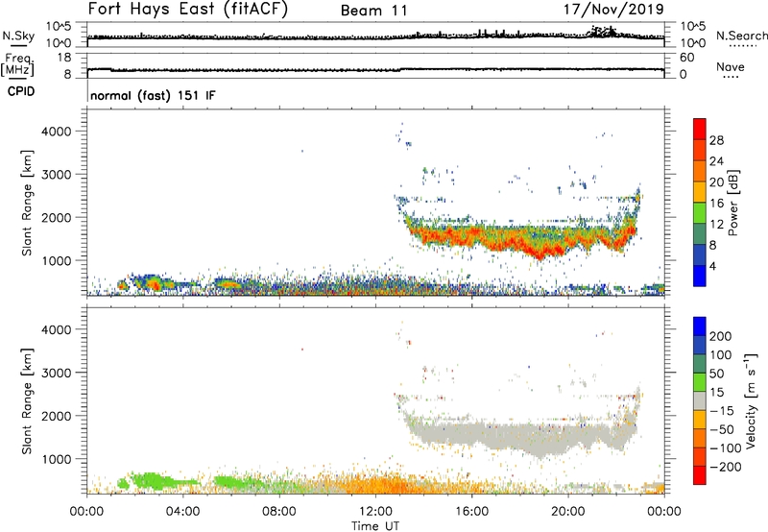Click the '4' tick on power scale
Screen dimensions: 768x532
(x=713, y=267)
